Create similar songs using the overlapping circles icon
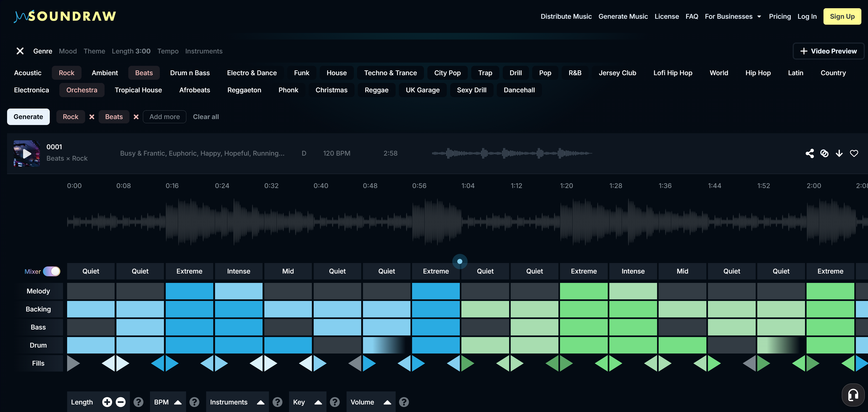 pyautogui.click(x=825, y=153)
